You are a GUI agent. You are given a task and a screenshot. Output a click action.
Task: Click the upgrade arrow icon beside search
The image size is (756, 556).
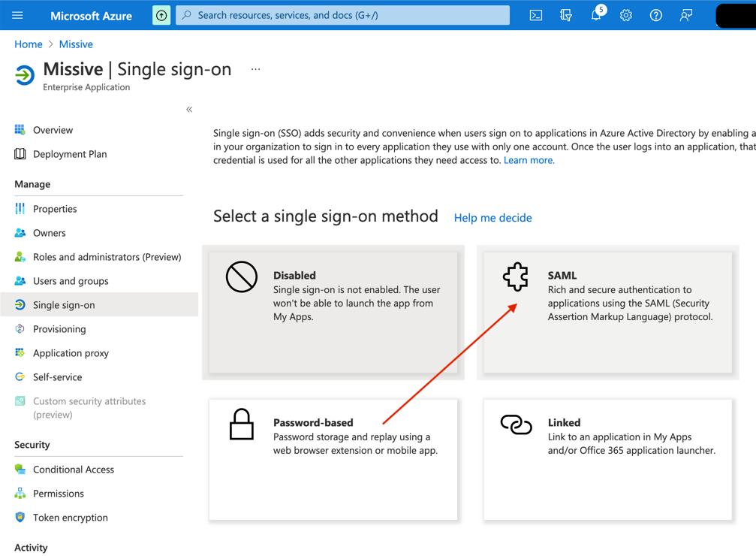(161, 15)
